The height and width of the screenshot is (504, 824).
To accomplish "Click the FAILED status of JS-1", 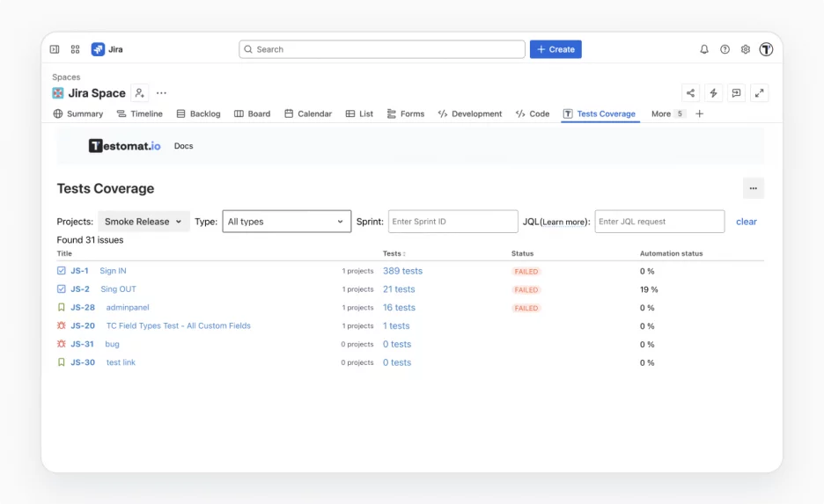I will click(x=526, y=272).
